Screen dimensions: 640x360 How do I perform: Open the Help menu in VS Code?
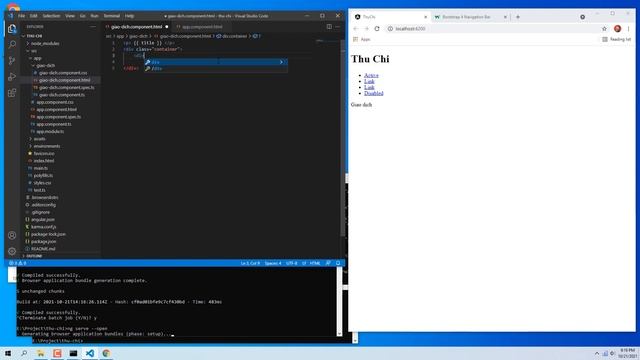129,16
